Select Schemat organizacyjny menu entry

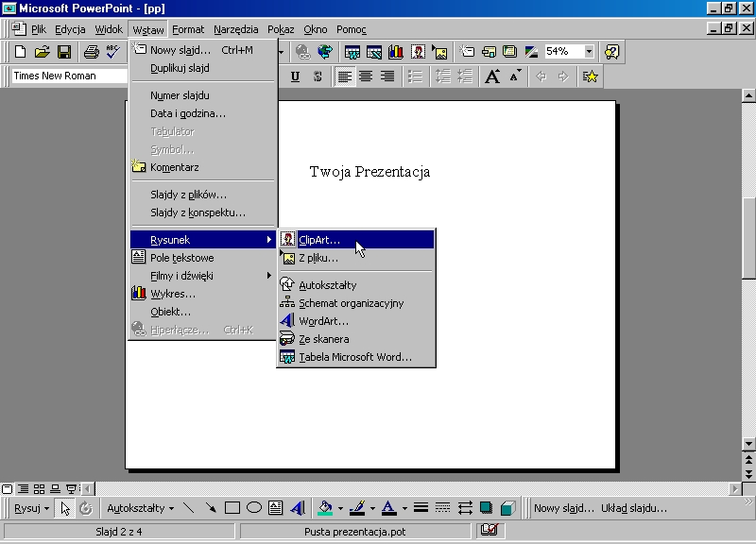pyautogui.click(x=356, y=303)
